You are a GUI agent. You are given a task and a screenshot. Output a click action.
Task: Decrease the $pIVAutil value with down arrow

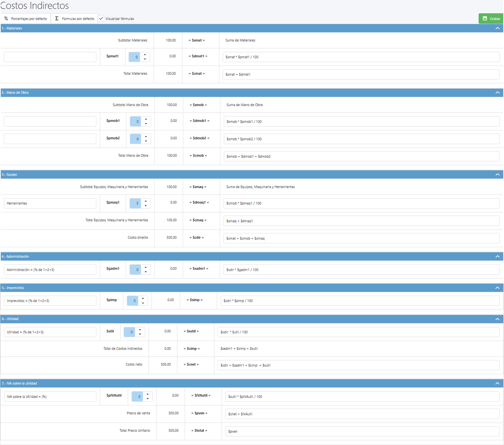pyautogui.click(x=148, y=399)
